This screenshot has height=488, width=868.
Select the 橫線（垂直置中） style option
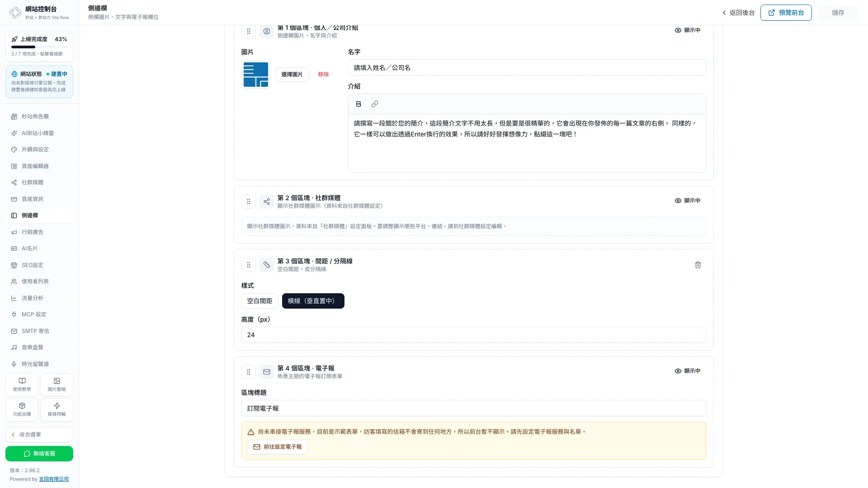click(313, 301)
